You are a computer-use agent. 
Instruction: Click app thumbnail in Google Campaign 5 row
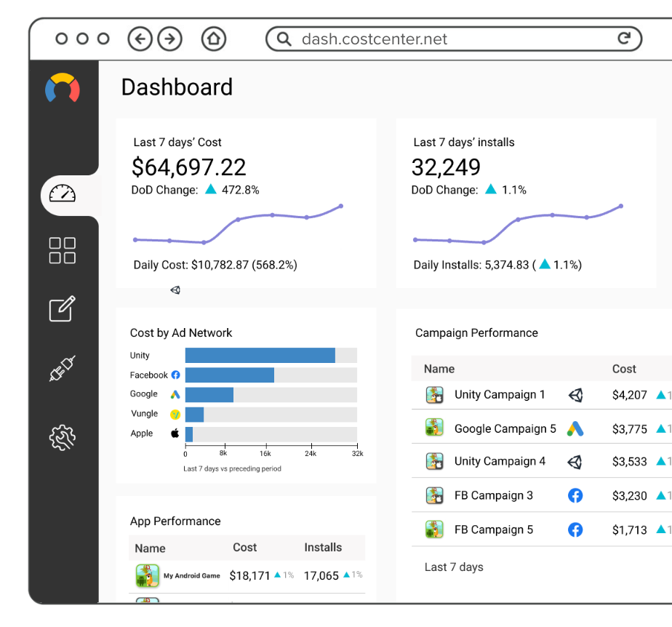[435, 427]
